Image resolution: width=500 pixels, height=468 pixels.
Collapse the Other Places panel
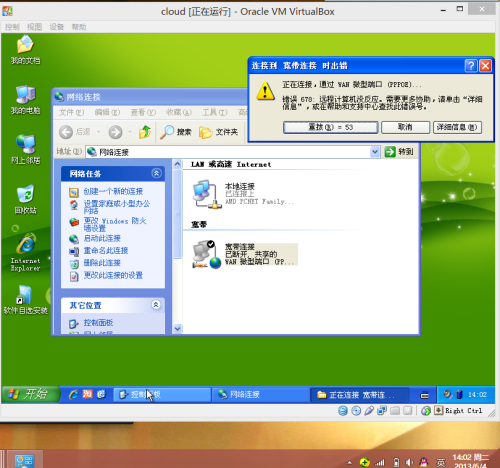coord(156,305)
